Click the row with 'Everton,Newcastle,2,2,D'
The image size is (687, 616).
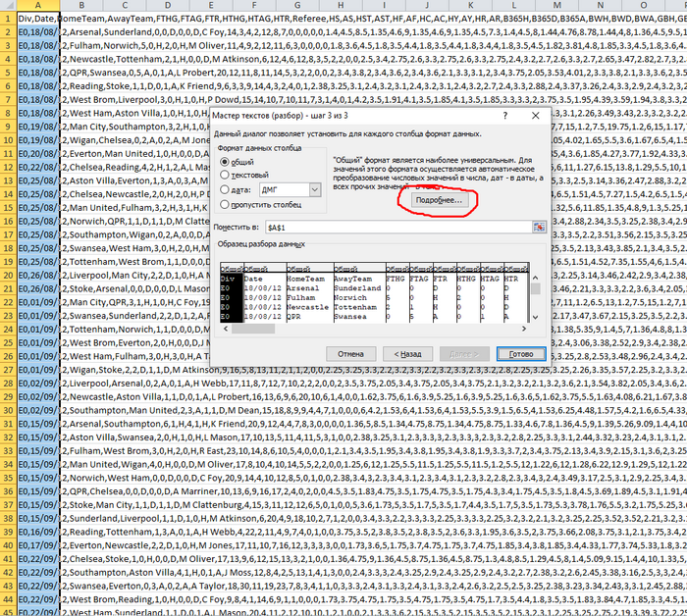[352, 545]
